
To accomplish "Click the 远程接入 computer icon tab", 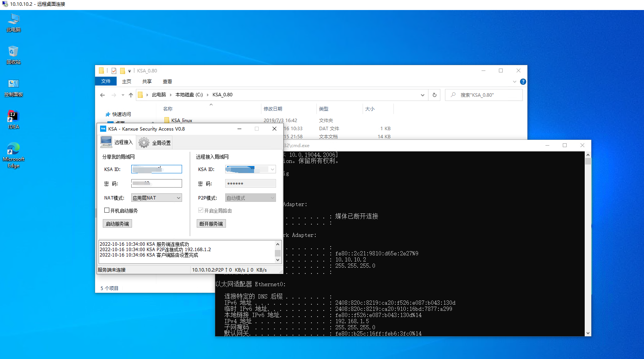I will (x=106, y=142).
